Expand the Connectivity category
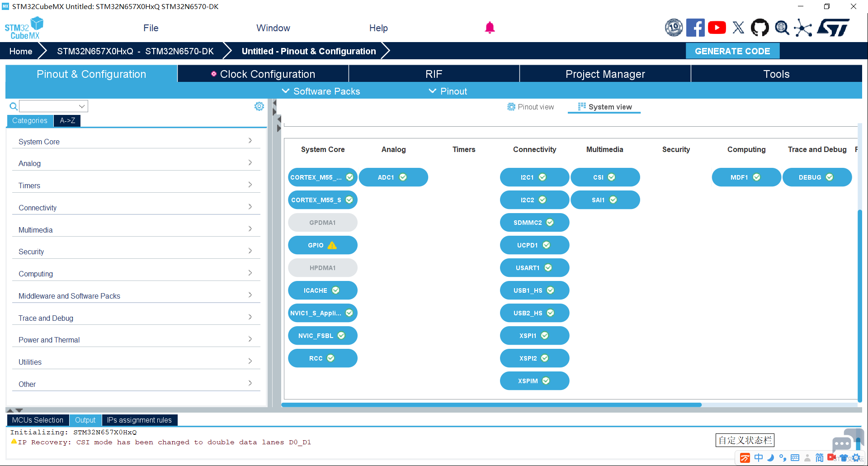The image size is (868, 466). tap(136, 208)
